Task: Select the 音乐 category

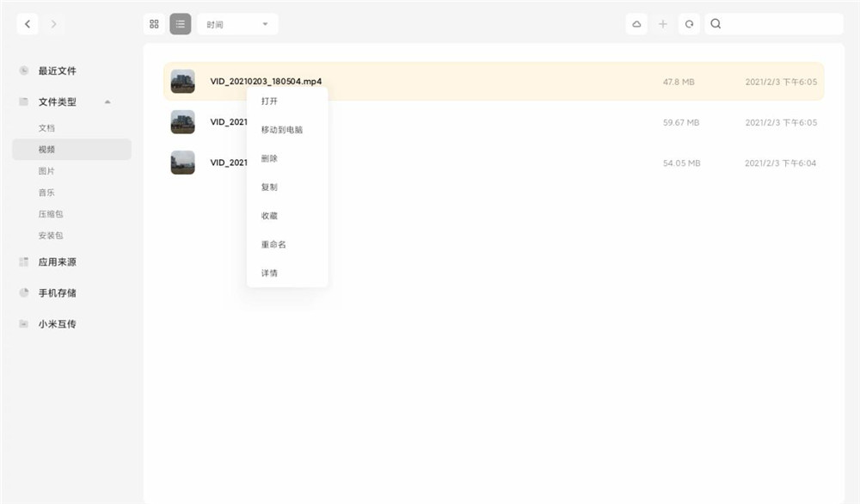Action: coord(47,192)
